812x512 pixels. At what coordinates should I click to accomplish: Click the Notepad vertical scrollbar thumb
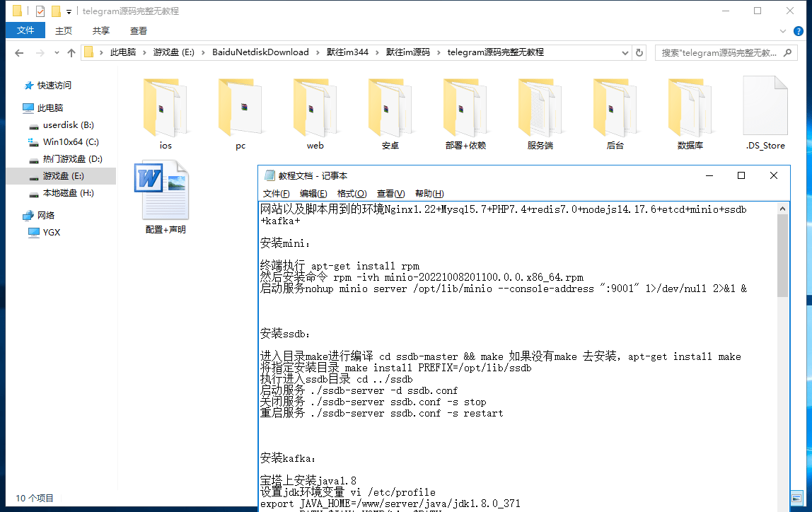coord(782,256)
